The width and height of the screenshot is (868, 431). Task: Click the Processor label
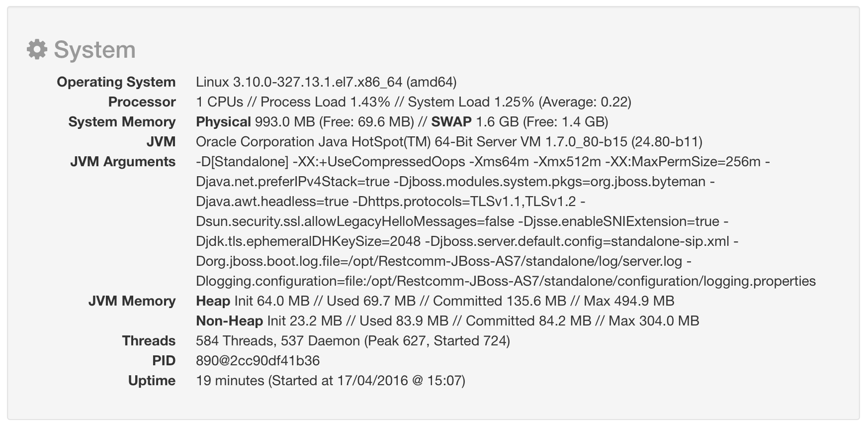pyautogui.click(x=142, y=102)
